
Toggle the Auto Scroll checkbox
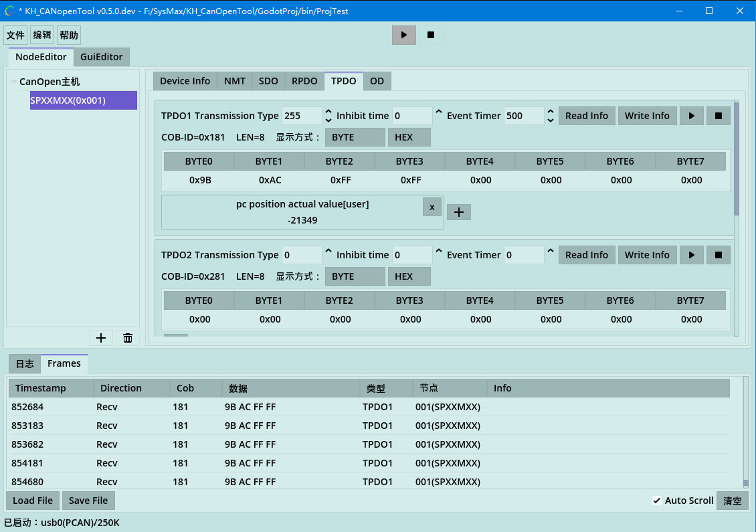click(x=657, y=501)
